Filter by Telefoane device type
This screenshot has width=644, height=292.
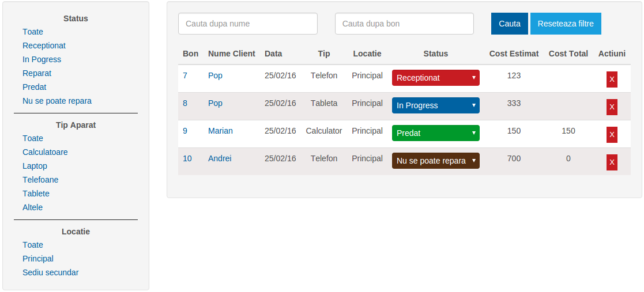click(x=40, y=180)
